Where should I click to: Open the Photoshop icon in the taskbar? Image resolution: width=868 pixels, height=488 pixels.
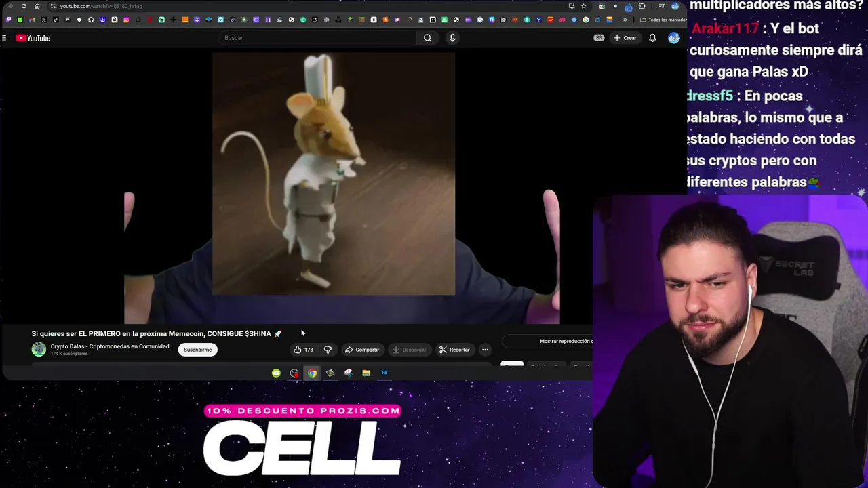[384, 373]
